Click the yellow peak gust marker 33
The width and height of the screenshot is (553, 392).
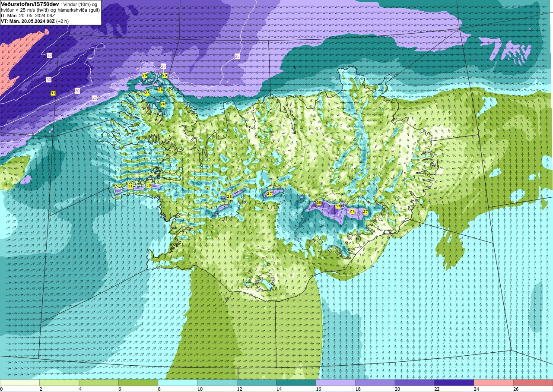coord(338,206)
